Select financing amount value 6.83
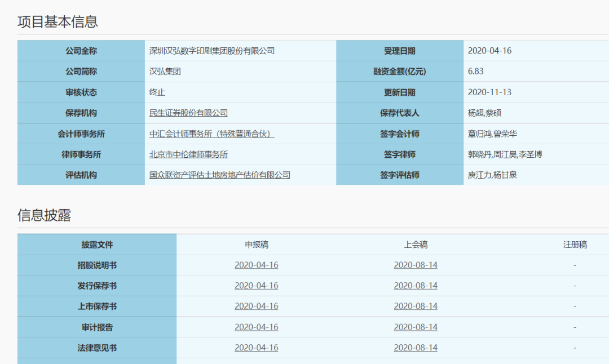Viewport: 609px width, 364px height. (x=475, y=72)
